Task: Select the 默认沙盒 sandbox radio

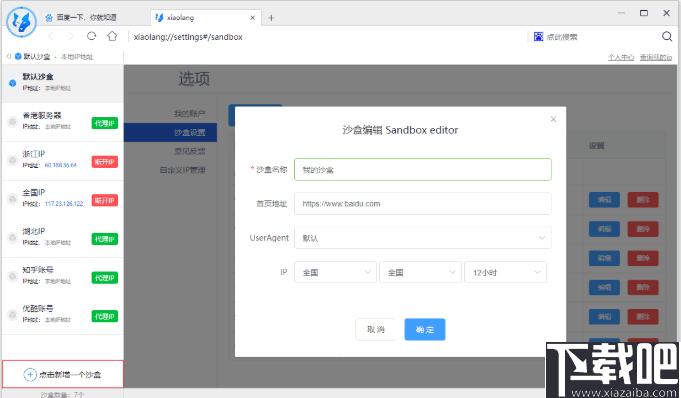Action: pos(13,83)
